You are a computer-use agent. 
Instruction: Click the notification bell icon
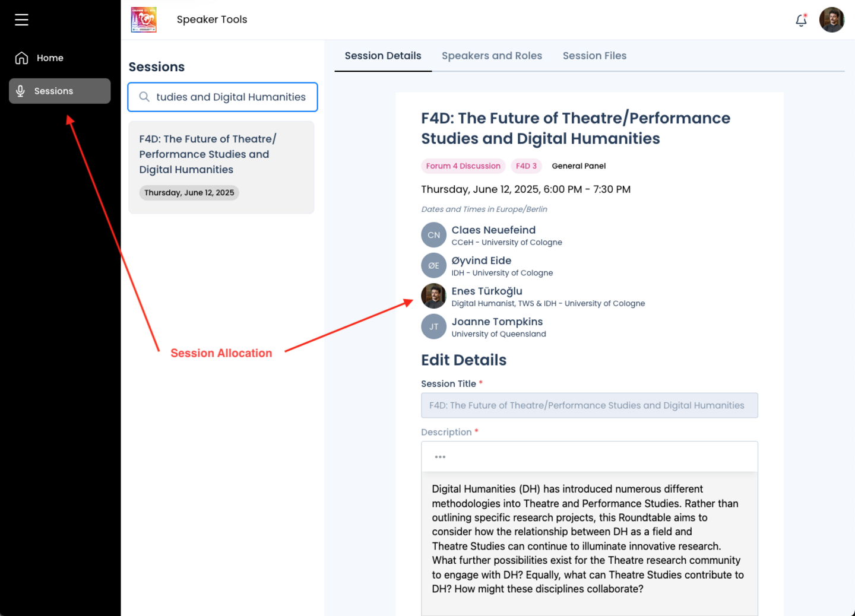tap(801, 20)
